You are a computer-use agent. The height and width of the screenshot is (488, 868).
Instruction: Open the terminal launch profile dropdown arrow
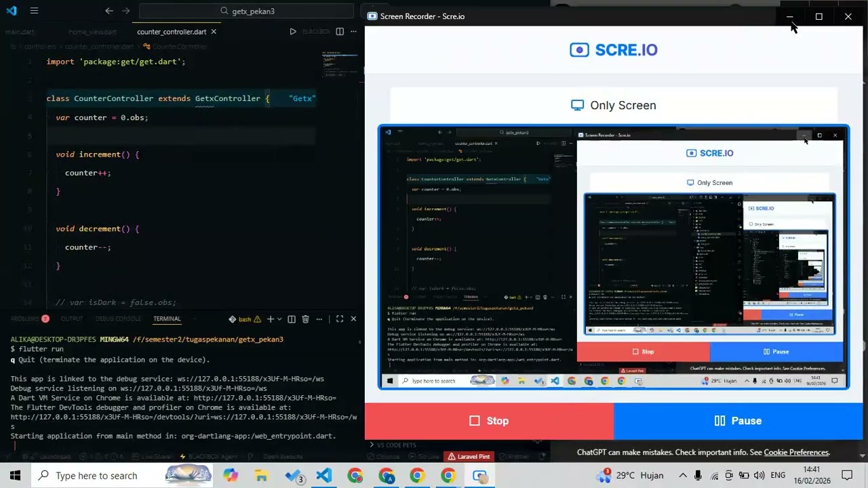click(279, 319)
